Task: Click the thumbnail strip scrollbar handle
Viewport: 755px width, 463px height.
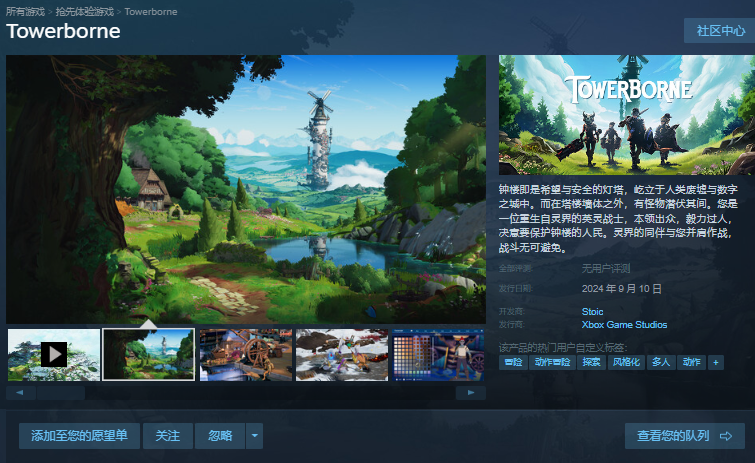Action: pos(61,393)
